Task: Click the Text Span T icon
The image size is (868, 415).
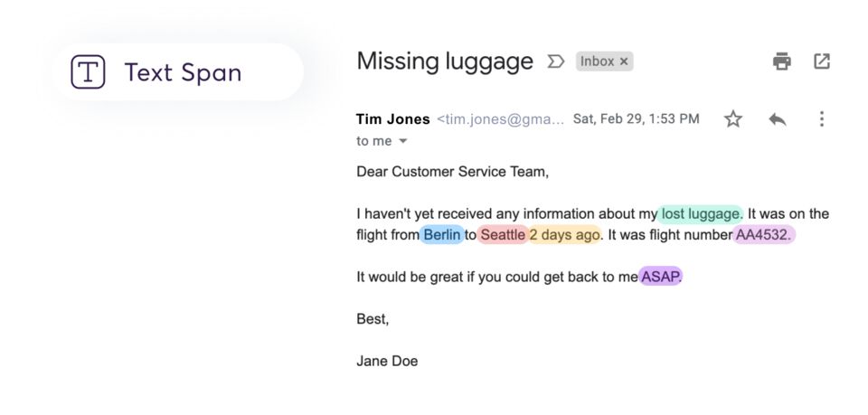Action: [x=88, y=72]
